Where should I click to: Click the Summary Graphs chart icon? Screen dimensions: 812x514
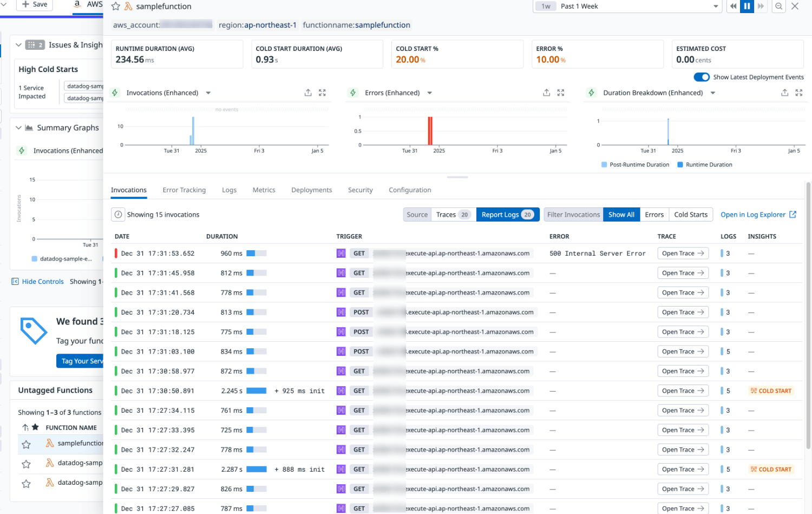pyautogui.click(x=29, y=128)
